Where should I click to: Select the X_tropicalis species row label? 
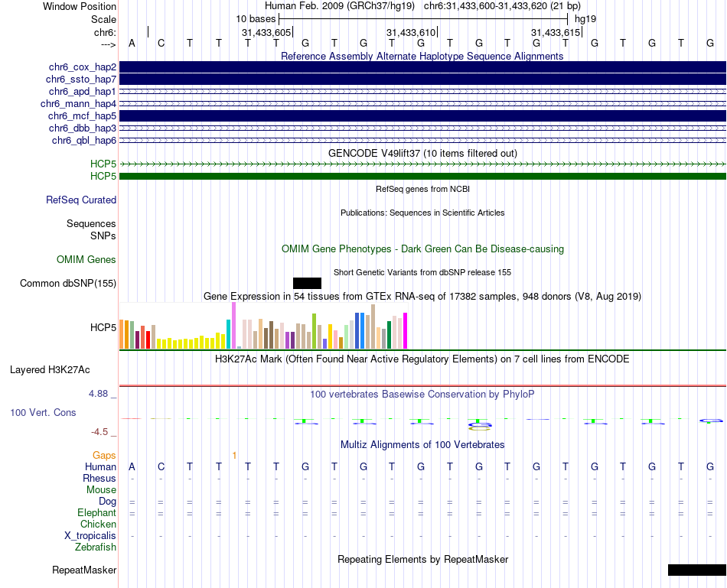pyautogui.click(x=90, y=536)
